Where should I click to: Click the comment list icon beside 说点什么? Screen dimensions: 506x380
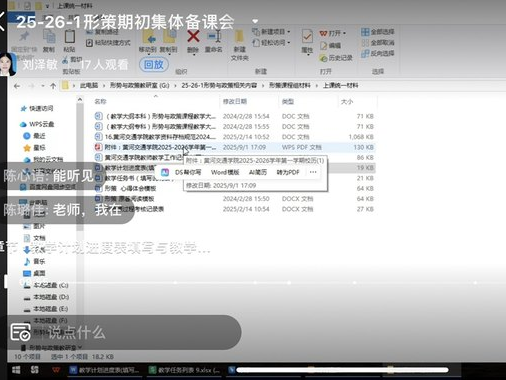20,332
